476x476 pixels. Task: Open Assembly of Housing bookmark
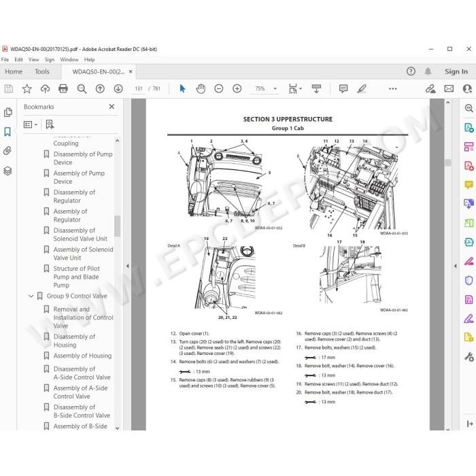[82, 356]
